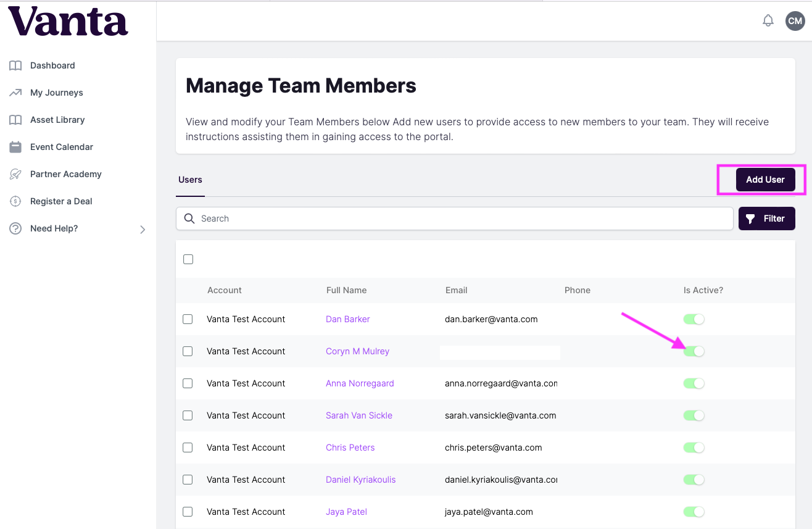Viewport: 812px width, 529px height.
Task: Expand the Need Help chevron
Action: 143,230
